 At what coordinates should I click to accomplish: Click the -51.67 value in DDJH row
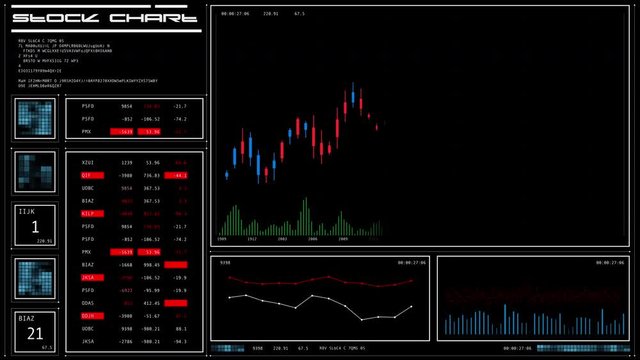coord(152,316)
